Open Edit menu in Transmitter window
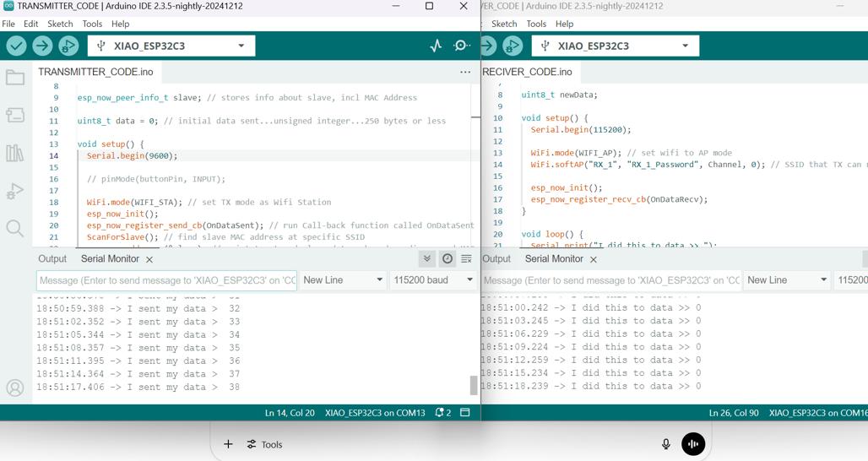Viewport: 868px width, 461px height. pos(31,24)
